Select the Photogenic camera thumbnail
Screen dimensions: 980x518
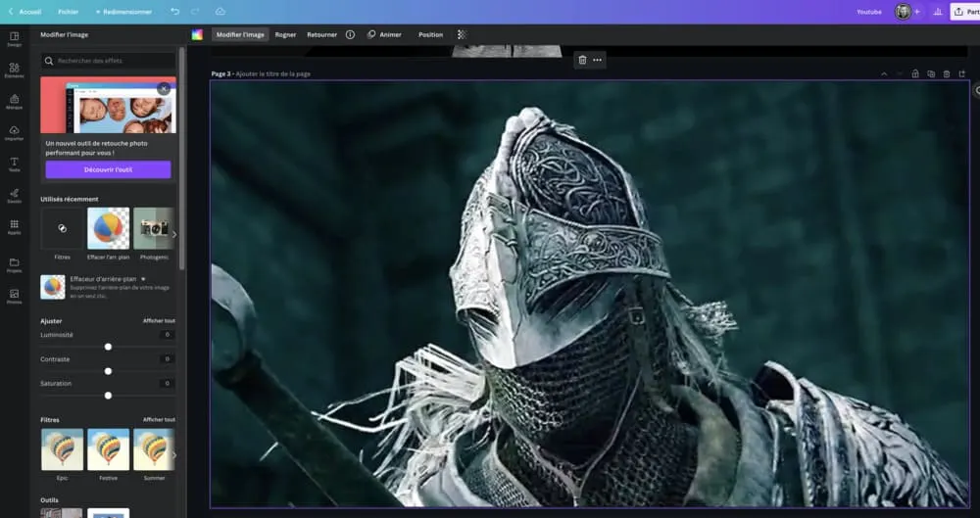154,229
